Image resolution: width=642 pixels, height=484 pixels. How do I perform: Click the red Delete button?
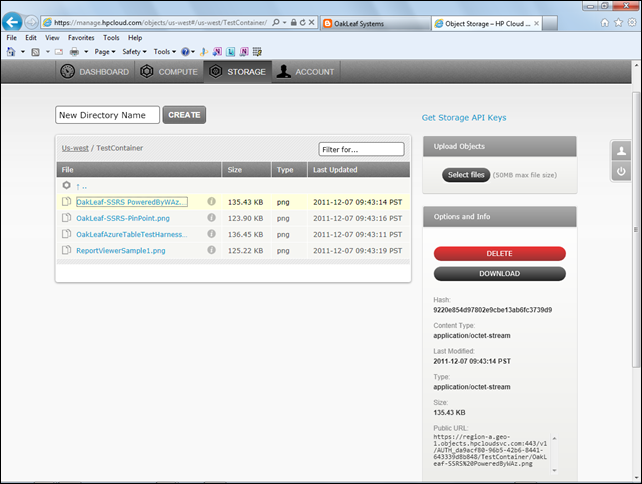pos(500,253)
